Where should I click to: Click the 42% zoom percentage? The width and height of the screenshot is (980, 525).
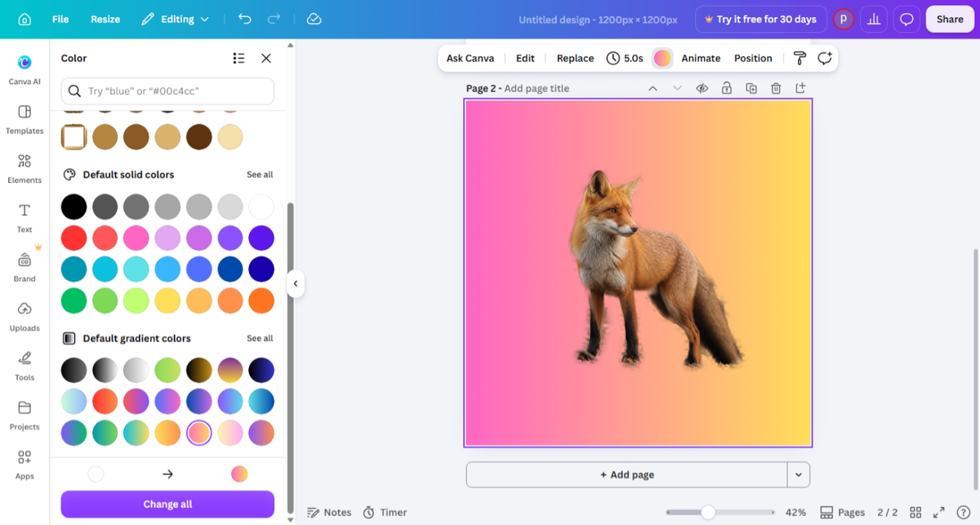(x=795, y=512)
